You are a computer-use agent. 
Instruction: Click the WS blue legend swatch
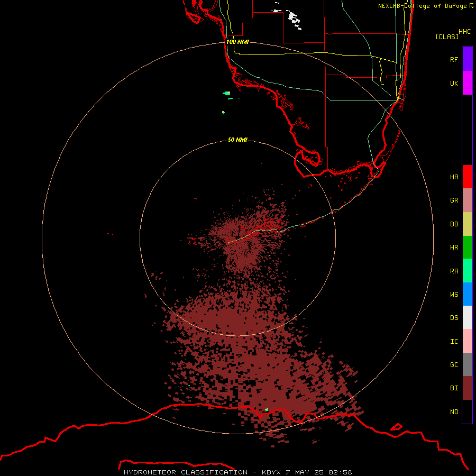pyautogui.click(x=467, y=294)
